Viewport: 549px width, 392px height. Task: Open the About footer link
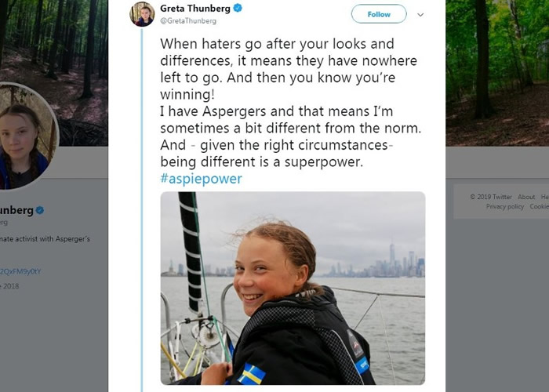click(526, 198)
